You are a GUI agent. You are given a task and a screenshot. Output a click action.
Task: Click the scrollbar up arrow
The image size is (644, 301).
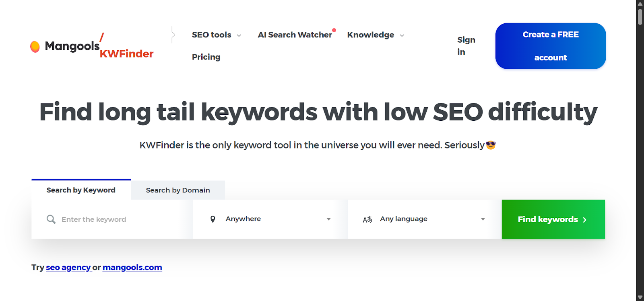coord(639,3)
